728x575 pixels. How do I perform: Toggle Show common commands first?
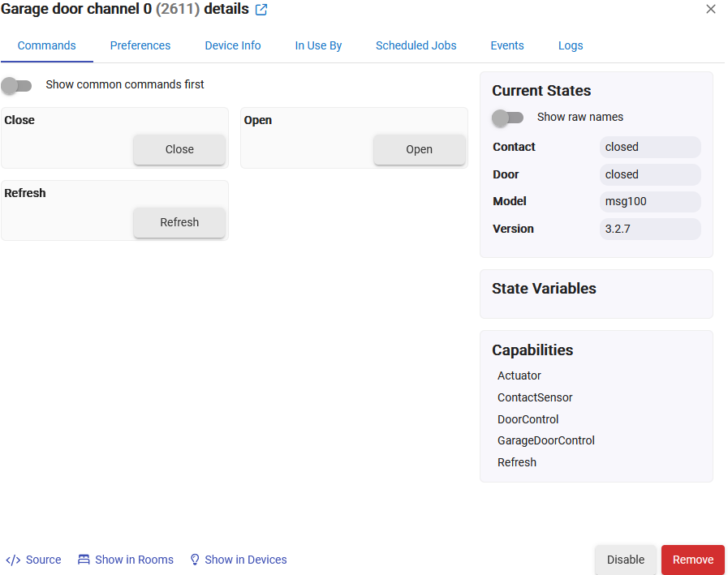pos(16,85)
